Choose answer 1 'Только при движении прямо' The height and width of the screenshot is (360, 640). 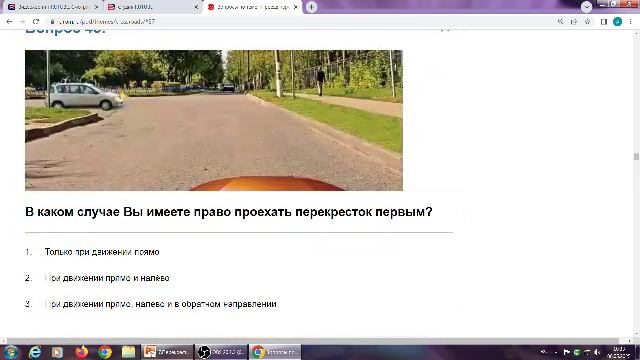click(x=102, y=252)
